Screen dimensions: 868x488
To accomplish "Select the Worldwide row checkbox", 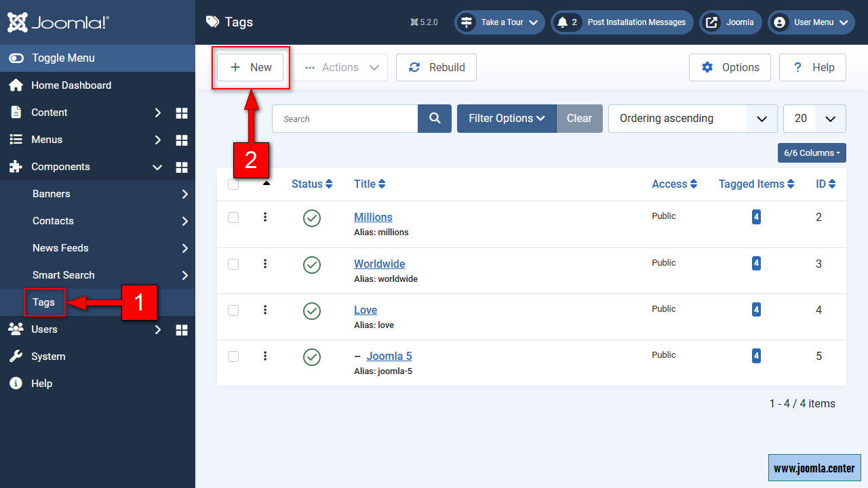I will pyautogui.click(x=233, y=264).
